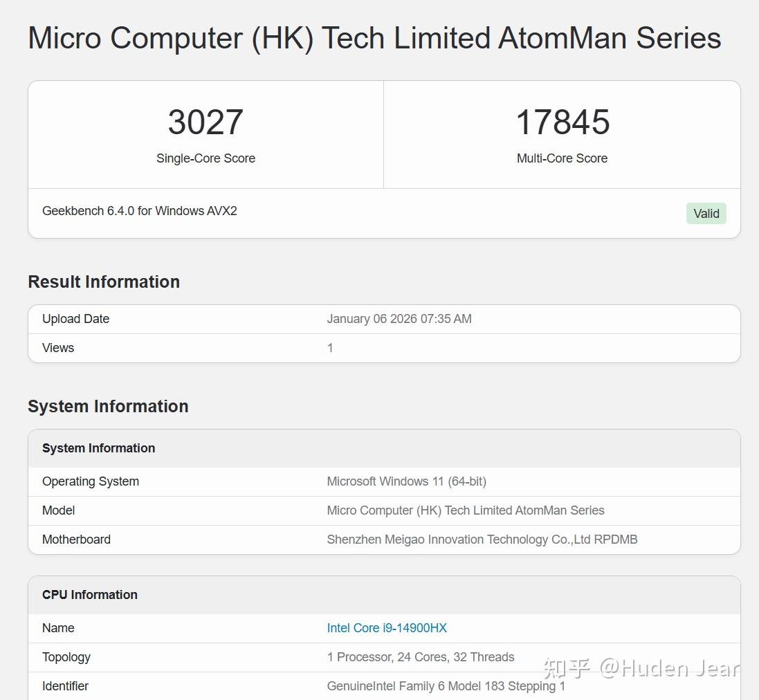
Task: Click the Multi-Core Score label
Action: [x=562, y=158]
